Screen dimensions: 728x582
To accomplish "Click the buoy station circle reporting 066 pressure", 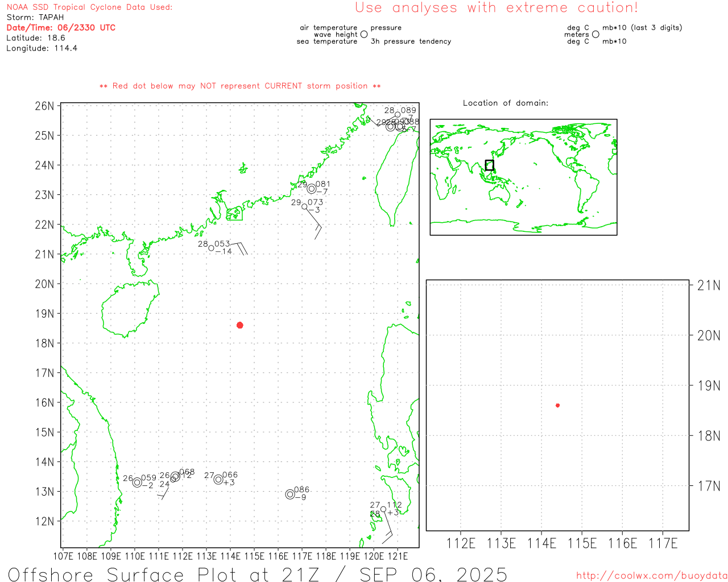I will 218,480.
